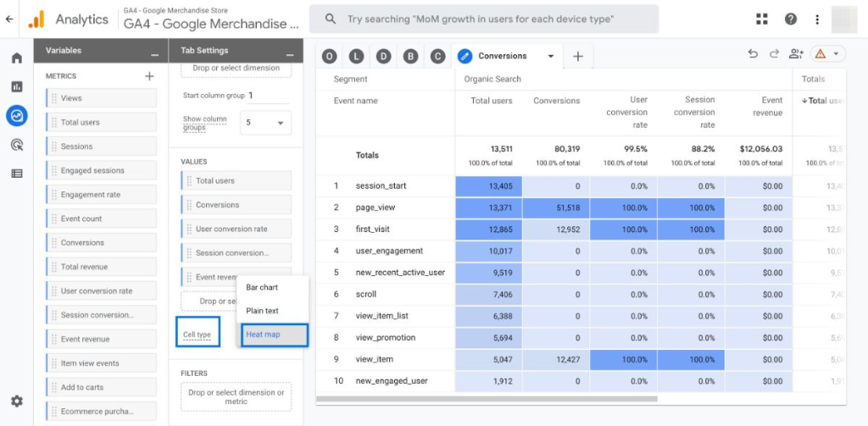Click the search bar input

[484, 19]
